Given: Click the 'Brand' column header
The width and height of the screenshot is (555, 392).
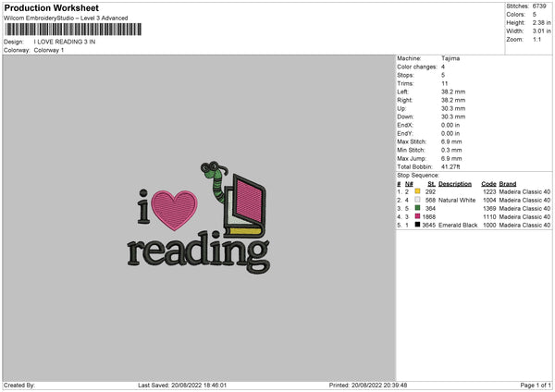Looking at the screenshot, I should pyautogui.click(x=508, y=184).
